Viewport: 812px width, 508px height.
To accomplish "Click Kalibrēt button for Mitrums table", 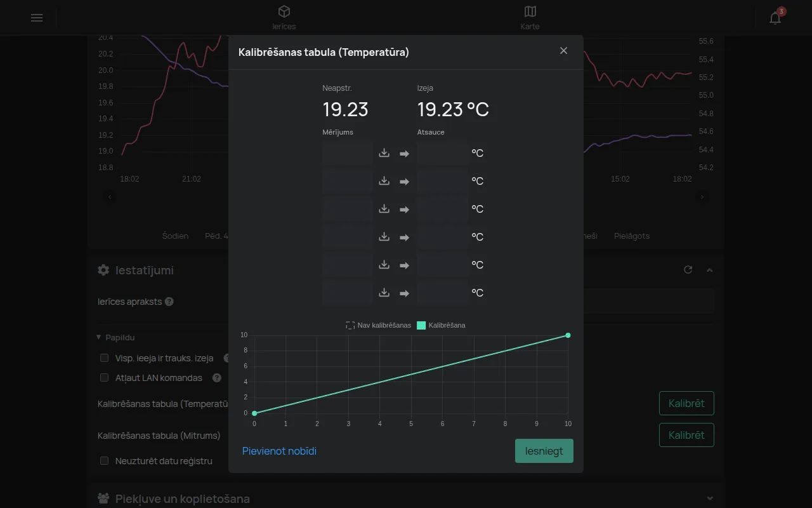I will (x=686, y=435).
